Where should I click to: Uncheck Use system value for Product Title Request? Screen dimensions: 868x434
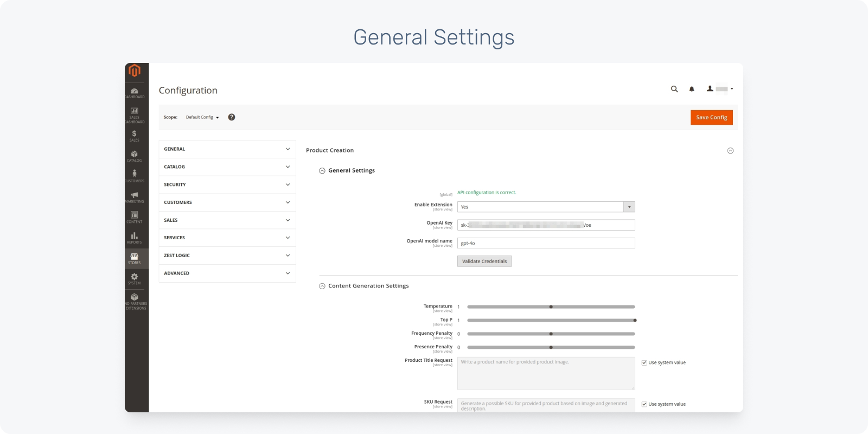(644, 363)
